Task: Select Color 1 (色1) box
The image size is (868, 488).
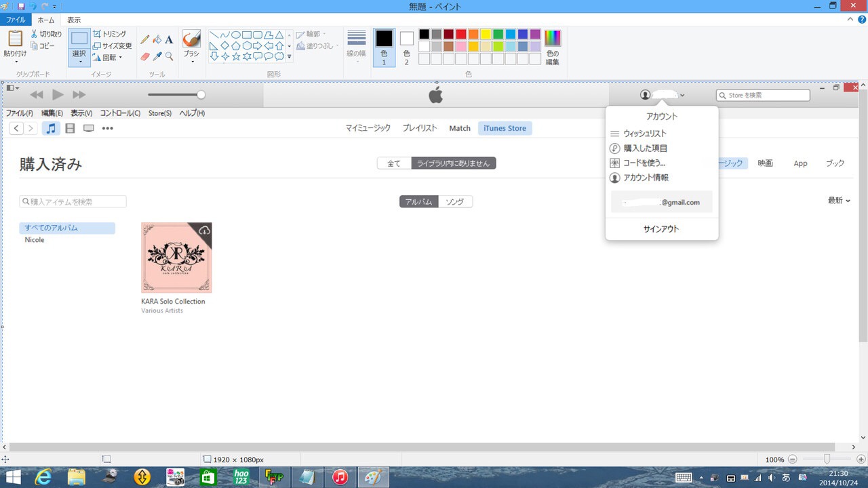Action: [x=384, y=47]
